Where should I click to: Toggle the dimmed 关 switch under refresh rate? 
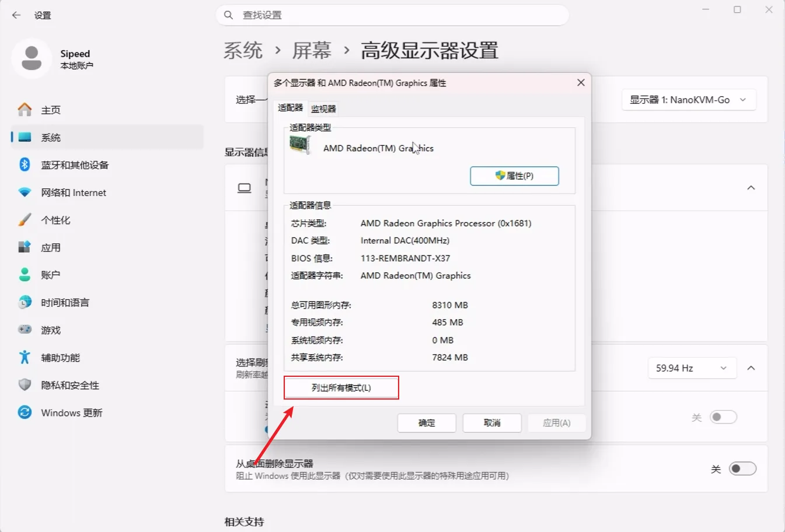click(x=723, y=417)
